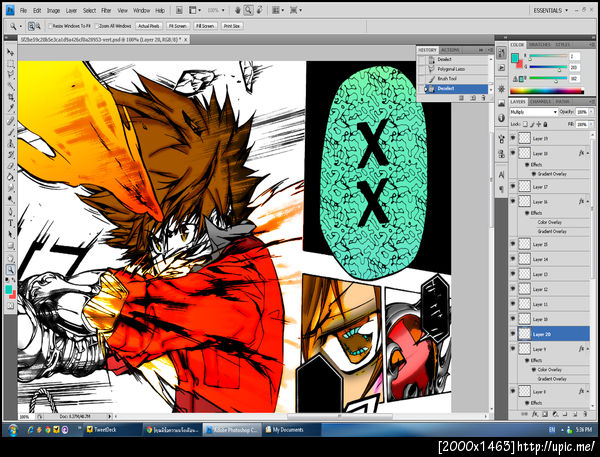Toggle visibility of Layer 9
Image resolution: width=600 pixels, height=457 pixels.
513,349
